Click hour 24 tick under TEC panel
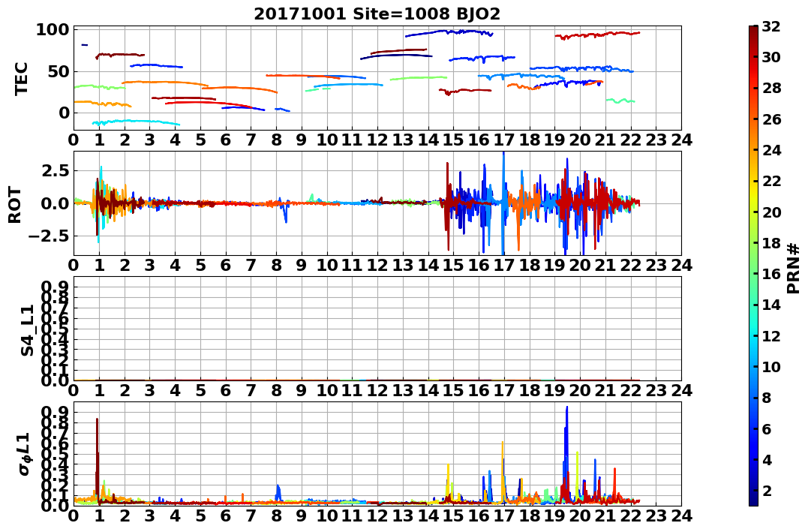This screenshot has width=808, height=532. [681, 140]
